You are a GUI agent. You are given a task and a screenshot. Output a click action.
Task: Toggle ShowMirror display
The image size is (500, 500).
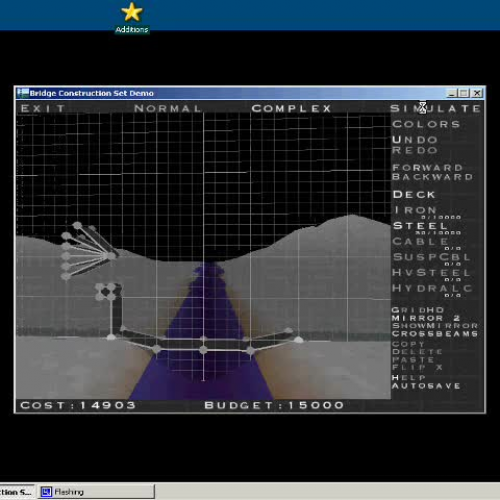tap(435, 326)
